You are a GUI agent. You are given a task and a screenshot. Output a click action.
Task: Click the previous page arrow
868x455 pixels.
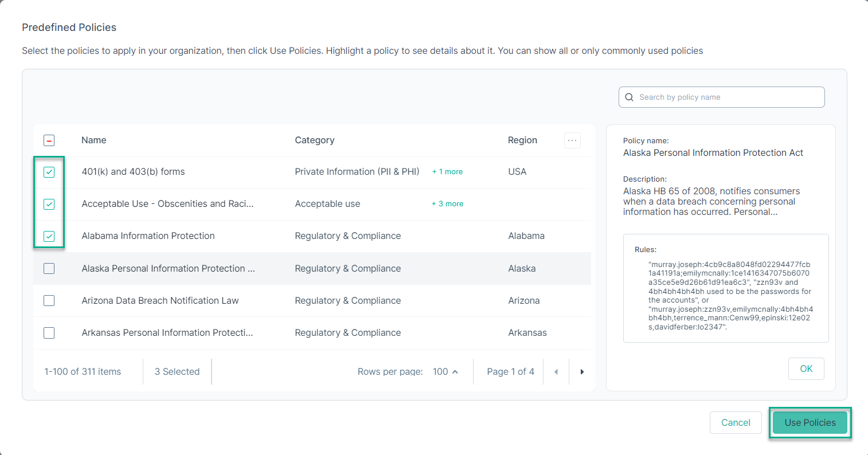556,371
